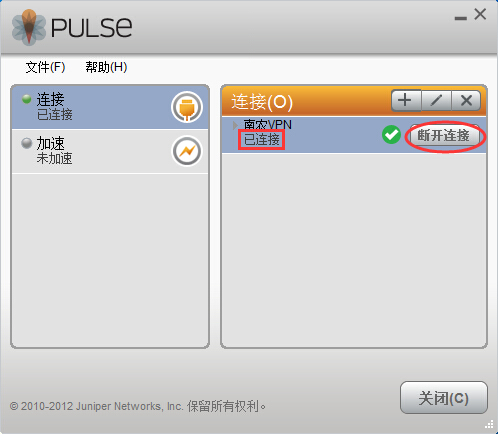Open the 文件(F) menu

[x=45, y=67]
